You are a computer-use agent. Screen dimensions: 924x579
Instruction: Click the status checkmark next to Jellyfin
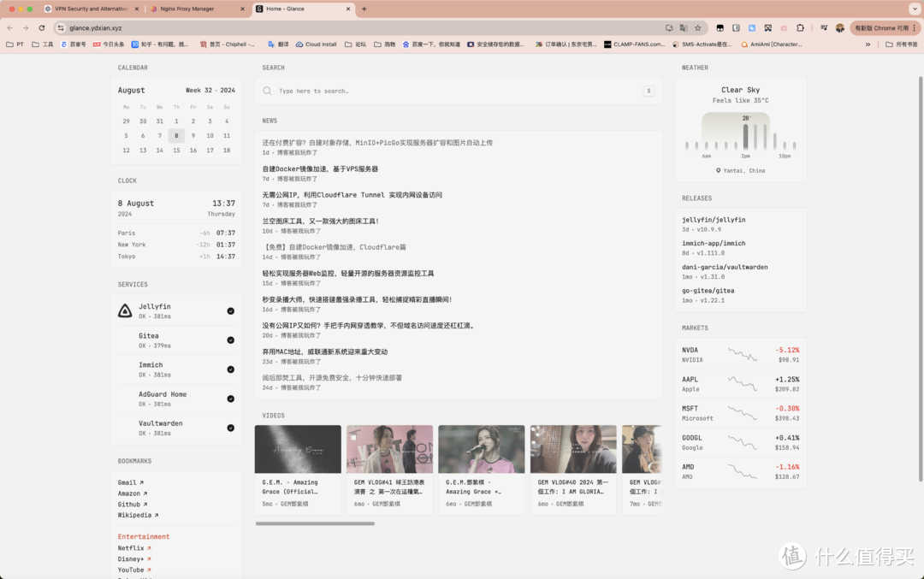(230, 310)
